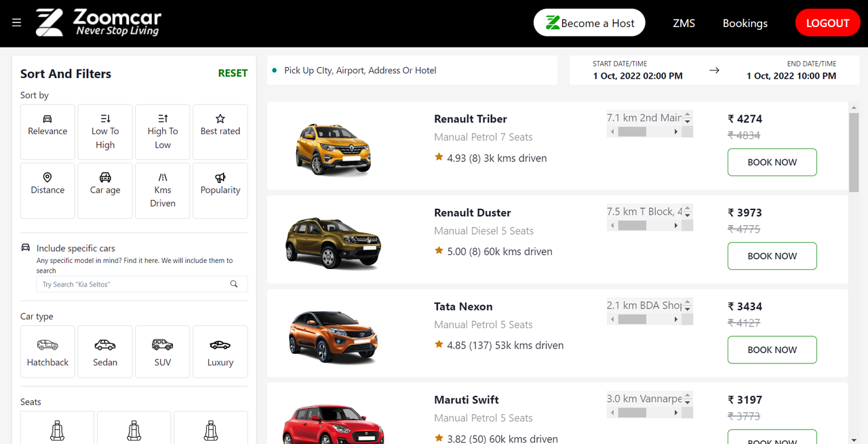The height and width of the screenshot is (444, 868).
Task: Open the ZMS menu item
Action: click(684, 23)
